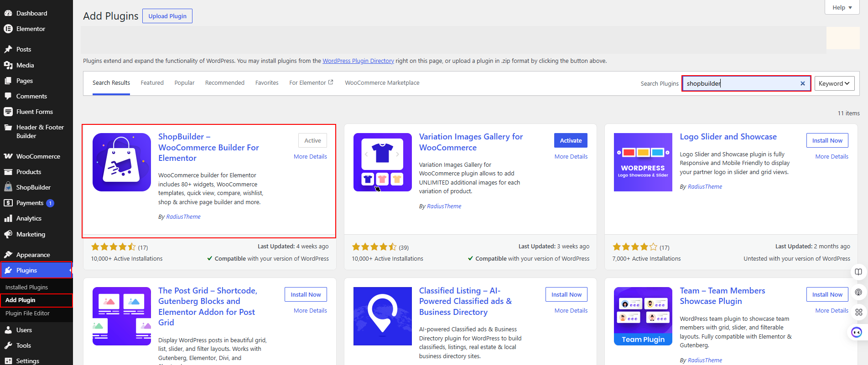
Task: Switch to the Featured tab
Action: [152, 83]
